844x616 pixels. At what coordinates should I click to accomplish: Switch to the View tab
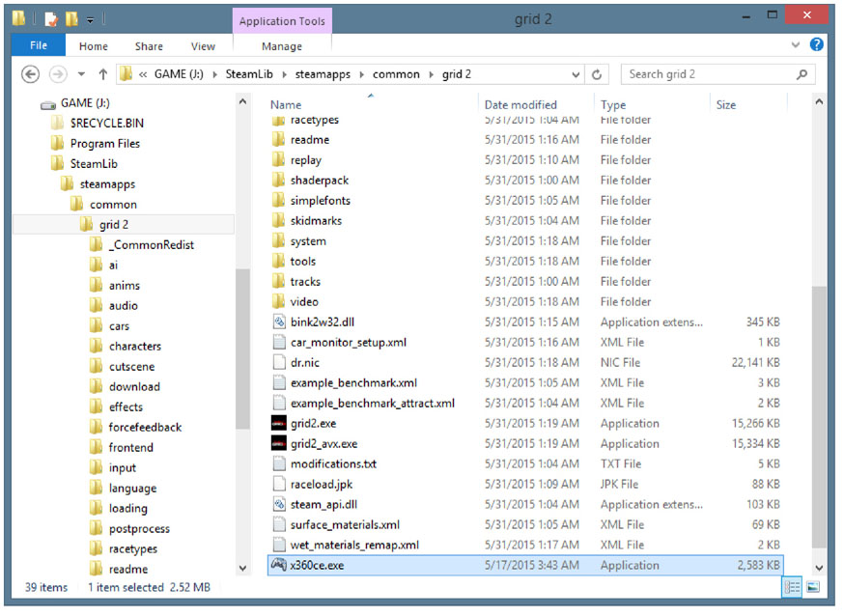203,45
